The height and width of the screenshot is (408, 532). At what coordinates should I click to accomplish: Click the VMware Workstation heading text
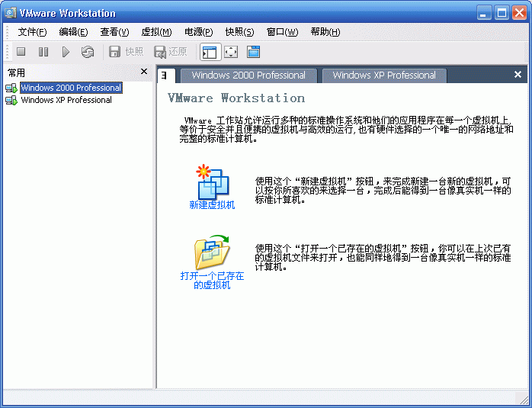click(236, 98)
